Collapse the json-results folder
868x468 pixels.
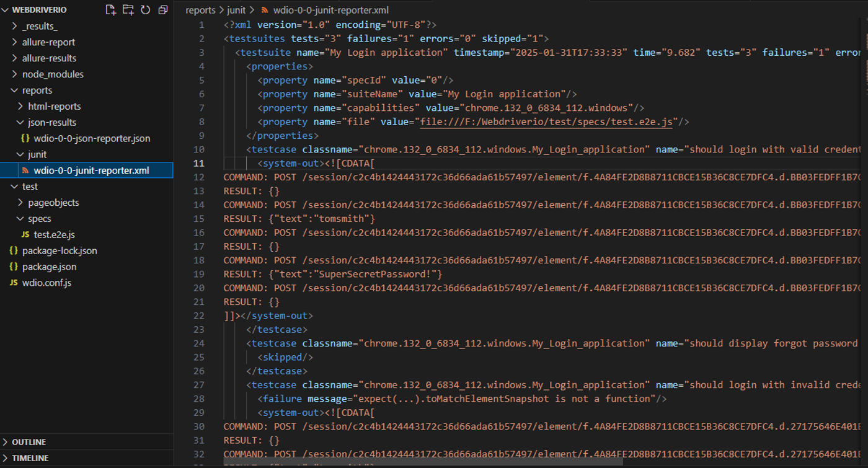click(x=20, y=123)
